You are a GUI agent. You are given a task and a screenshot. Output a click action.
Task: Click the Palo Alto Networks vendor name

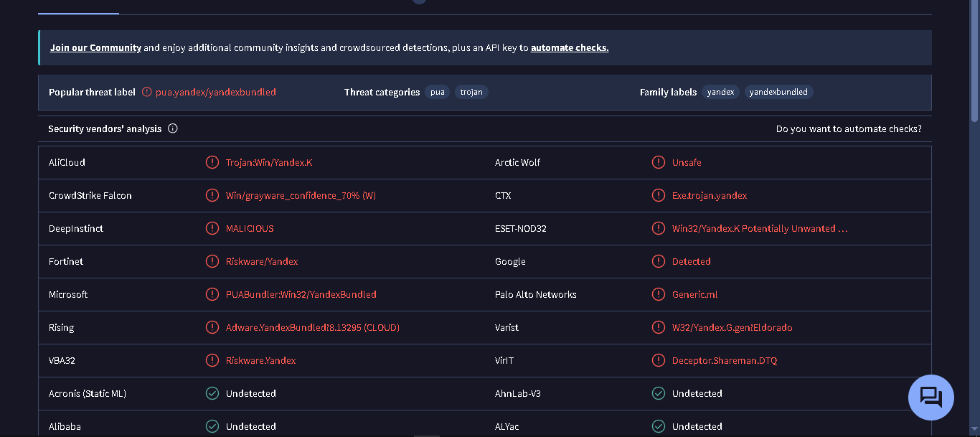[x=536, y=295]
